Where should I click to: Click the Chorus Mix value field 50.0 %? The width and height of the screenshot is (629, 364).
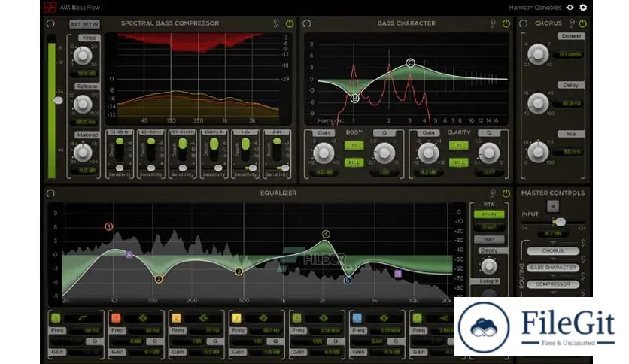(568, 153)
